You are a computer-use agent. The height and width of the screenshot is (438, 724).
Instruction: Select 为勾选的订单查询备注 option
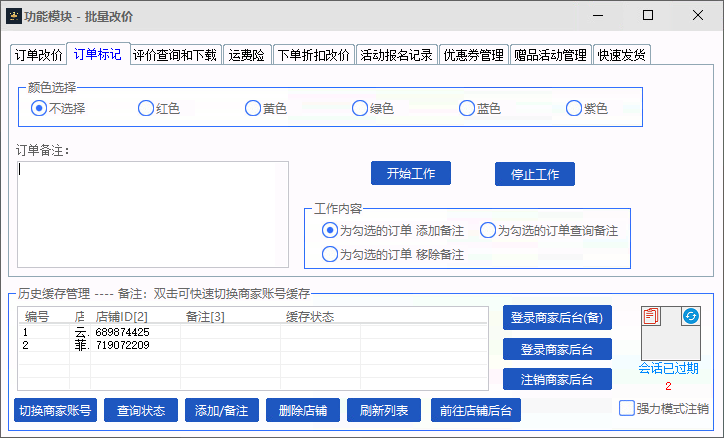[x=488, y=230]
